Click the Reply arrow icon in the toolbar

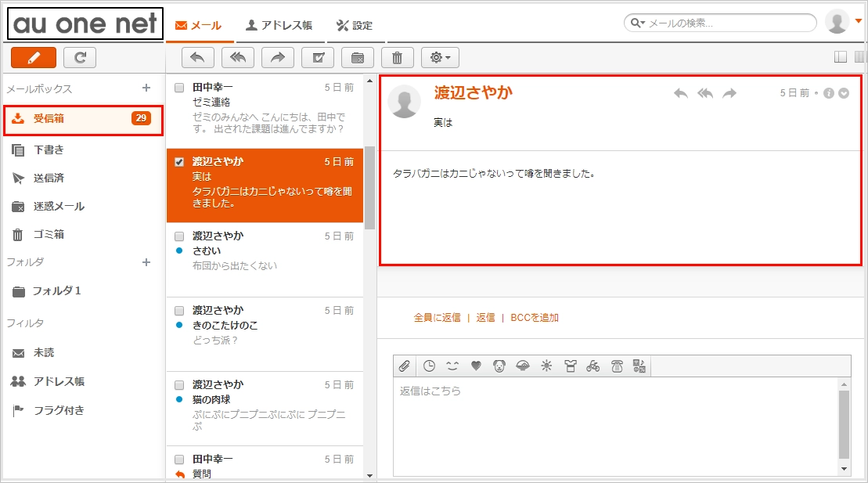(x=197, y=56)
